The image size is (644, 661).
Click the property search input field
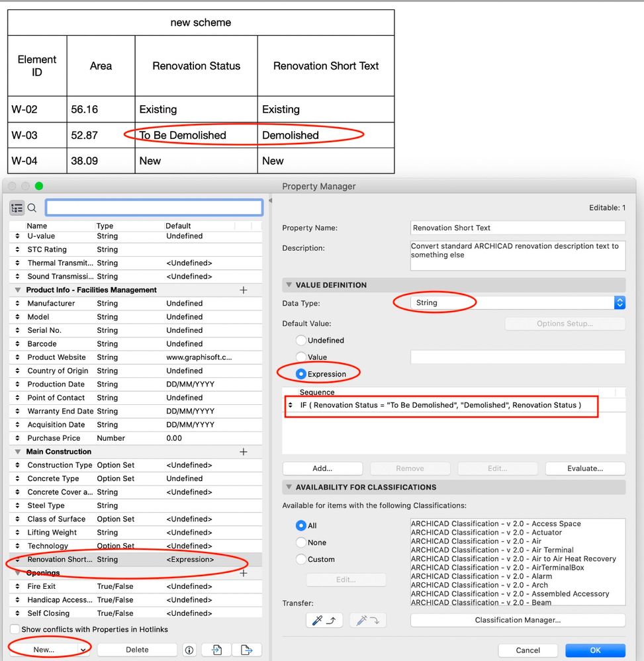coord(154,208)
